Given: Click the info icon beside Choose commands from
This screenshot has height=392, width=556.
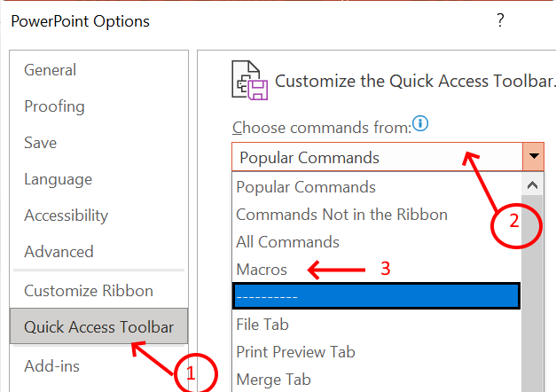Looking at the screenshot, I should (420, 126).
